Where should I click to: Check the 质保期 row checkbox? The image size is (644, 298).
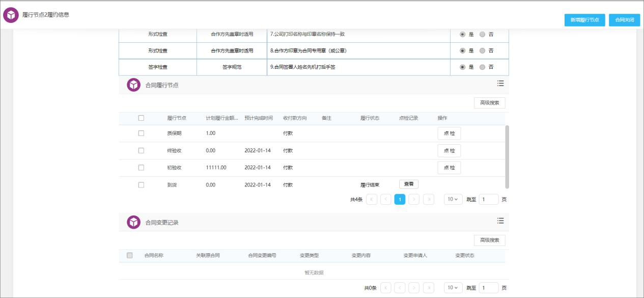(141, 133)
